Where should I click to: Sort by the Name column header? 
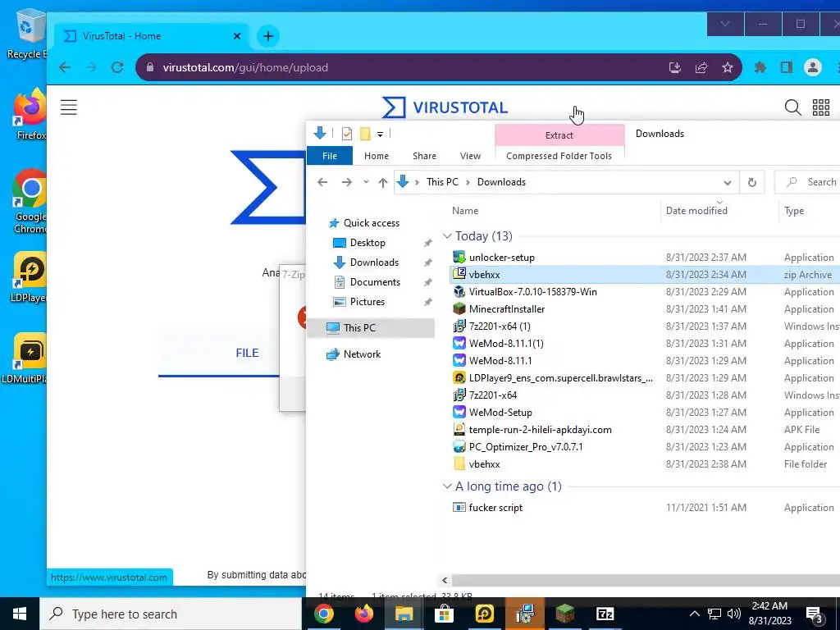coord(464,211)
